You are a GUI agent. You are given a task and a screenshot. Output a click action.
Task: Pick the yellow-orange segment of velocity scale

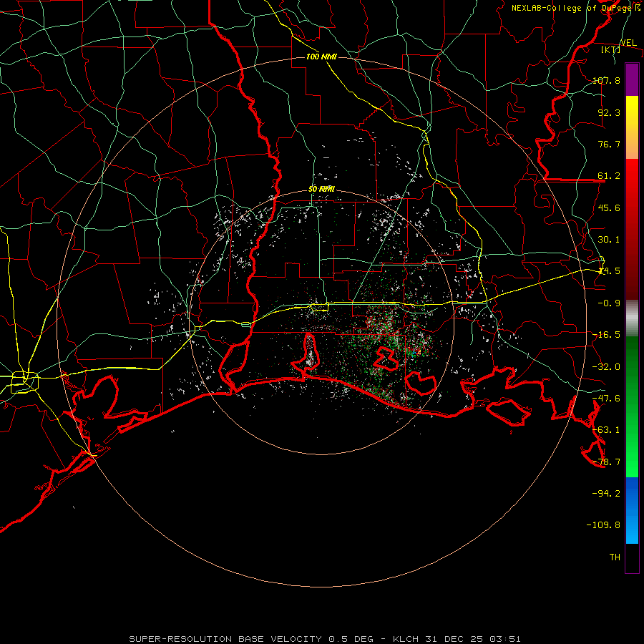click(x=632, y=127)
